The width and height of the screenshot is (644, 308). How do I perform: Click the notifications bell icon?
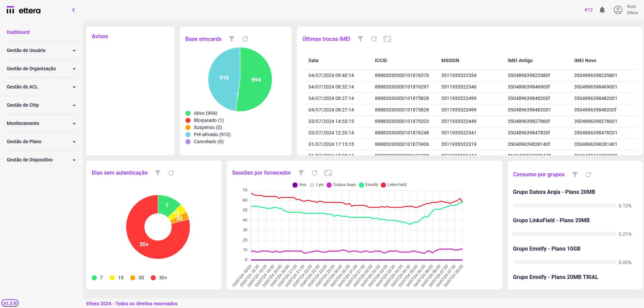602,10
